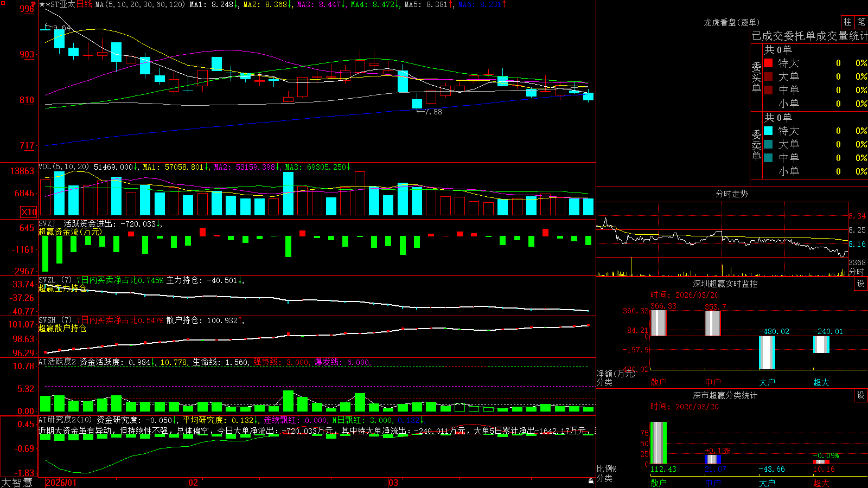Click the 超大 bar labeled -240.01
Viewport: 868px width, 488px height.
[x=821, y=344]
